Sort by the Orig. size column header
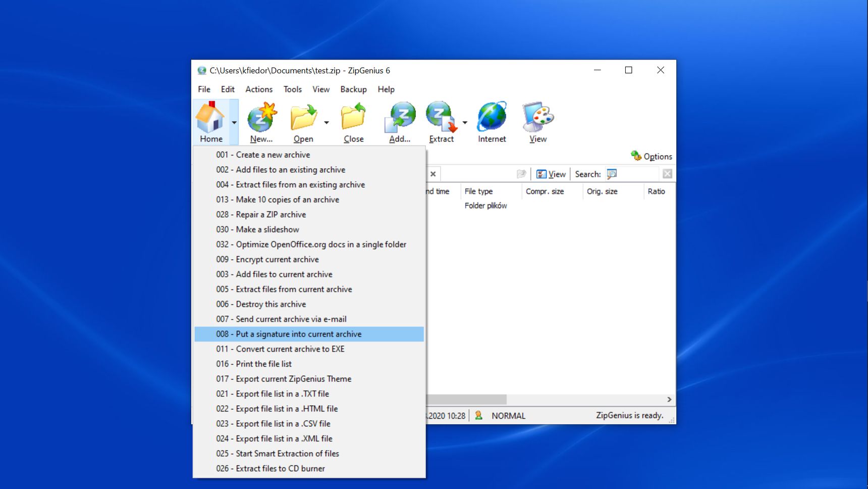This screenshot has width=868, height=489. coord(613,191)
